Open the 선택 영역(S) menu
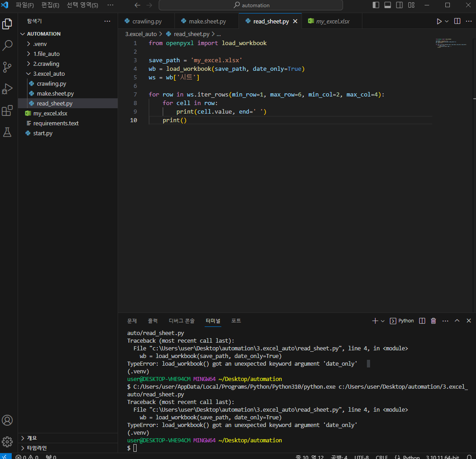Image resolution: width=476 pixels, height=459 pixels. pos(82,5)
